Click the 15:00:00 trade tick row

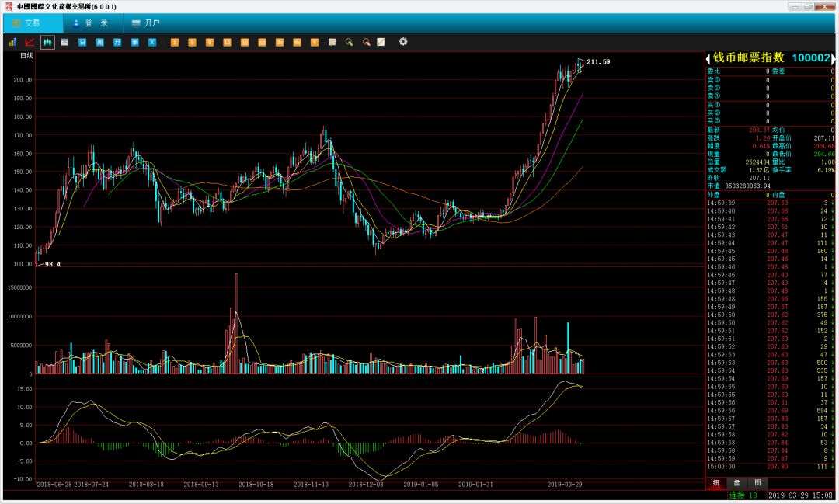770,467
